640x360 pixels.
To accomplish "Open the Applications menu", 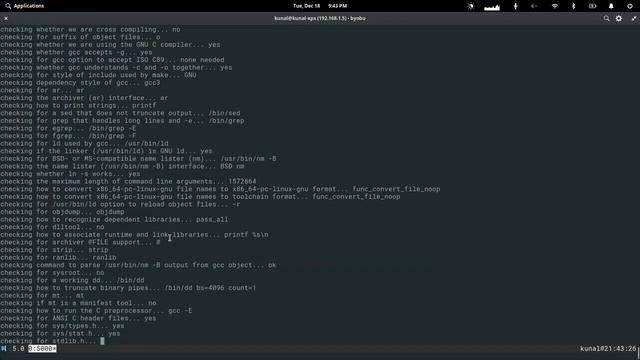I will (x=24, y=6).
